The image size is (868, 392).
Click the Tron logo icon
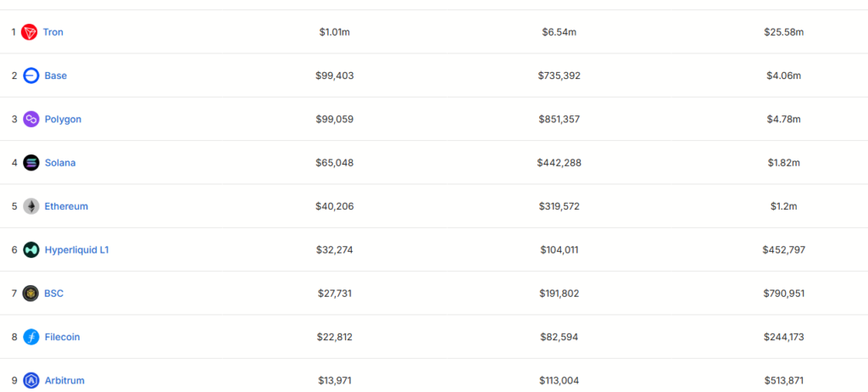pos(30,32)
